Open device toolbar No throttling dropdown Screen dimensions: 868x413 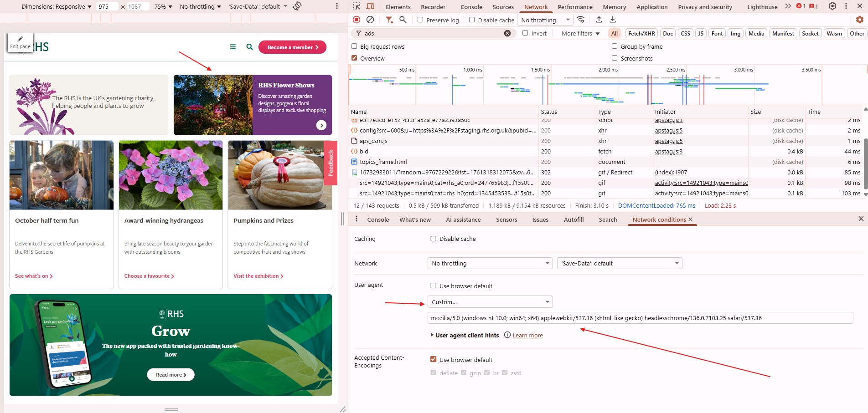[200, 6]
